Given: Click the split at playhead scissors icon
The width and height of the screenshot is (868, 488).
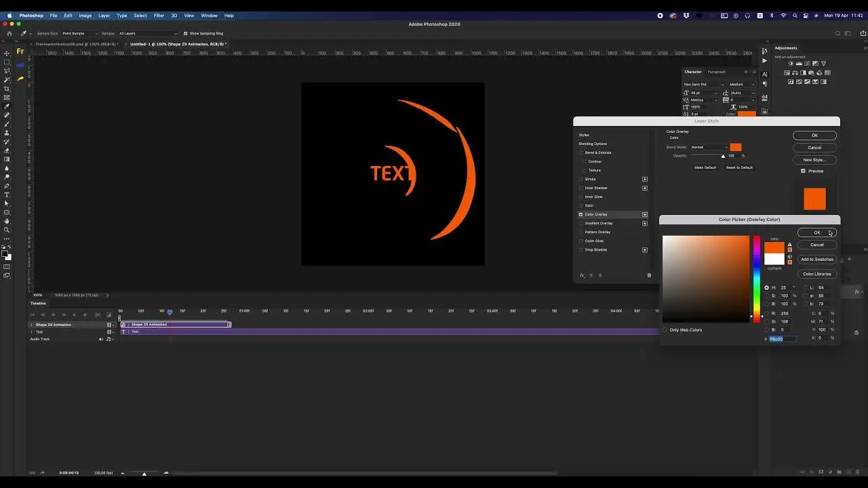Looking at the screenshot, I should point(98,314).
